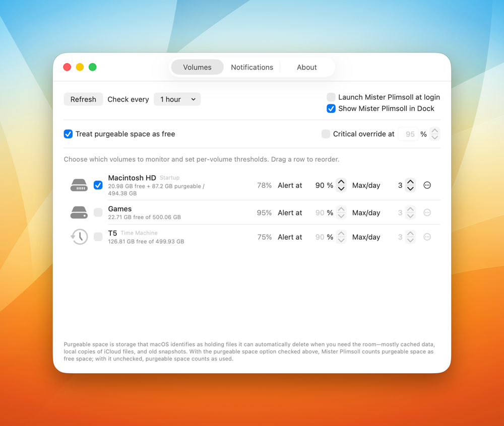
Task: Open more options for T5 volume
Action: (x=427, y=237)
